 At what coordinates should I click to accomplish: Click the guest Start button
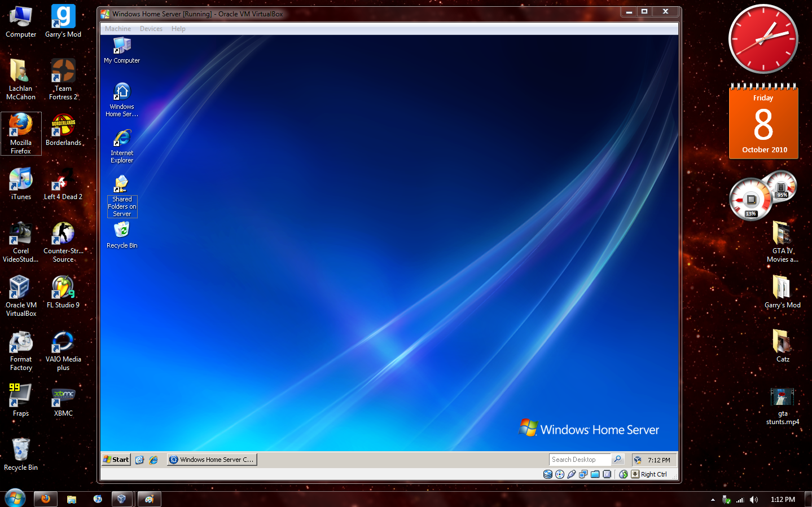click(115, 459)
